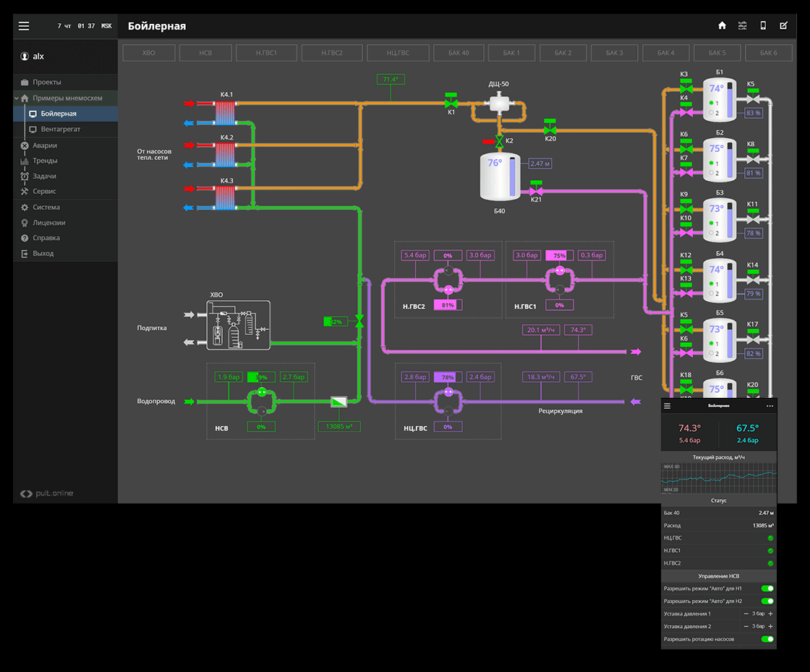Click the home icon in top bar
This screenshot has height=672, width=810.
(x=722, y=26)
